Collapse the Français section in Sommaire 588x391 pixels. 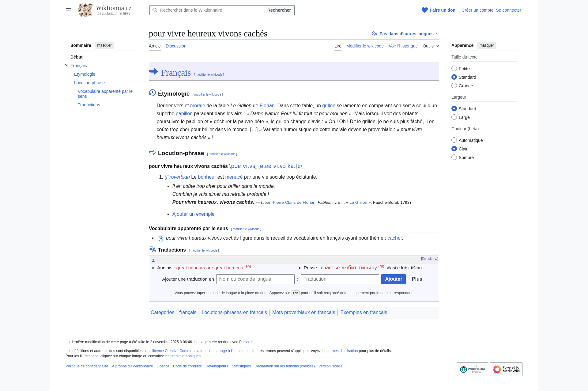pyautogui.click(x=67, y=65)
